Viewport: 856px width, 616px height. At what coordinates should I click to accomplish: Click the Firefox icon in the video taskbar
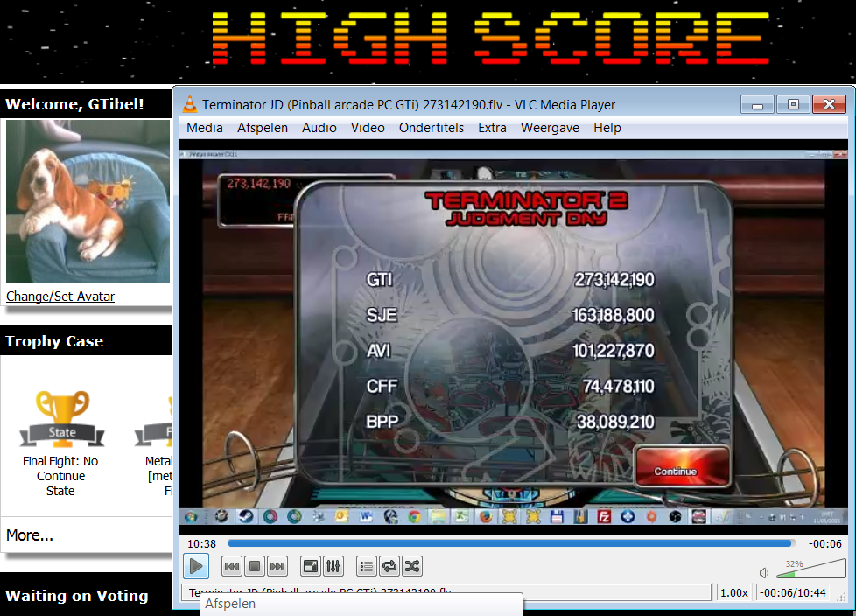click(x=486, y=515)
